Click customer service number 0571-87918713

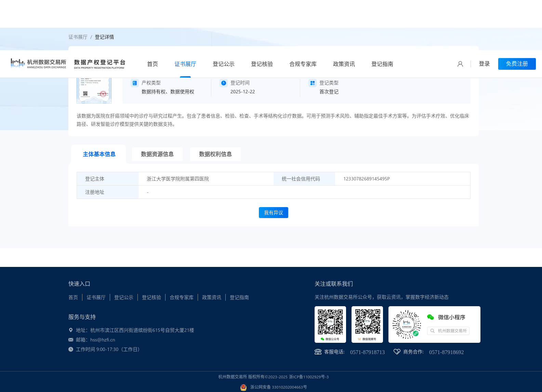367,352
